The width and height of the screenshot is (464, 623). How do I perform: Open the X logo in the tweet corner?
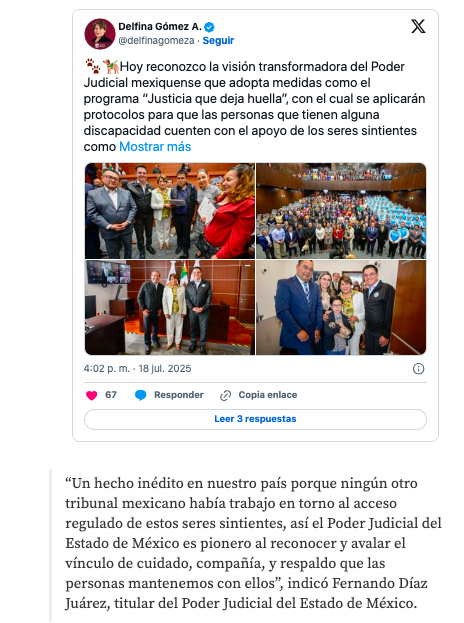tap(418, 26)
